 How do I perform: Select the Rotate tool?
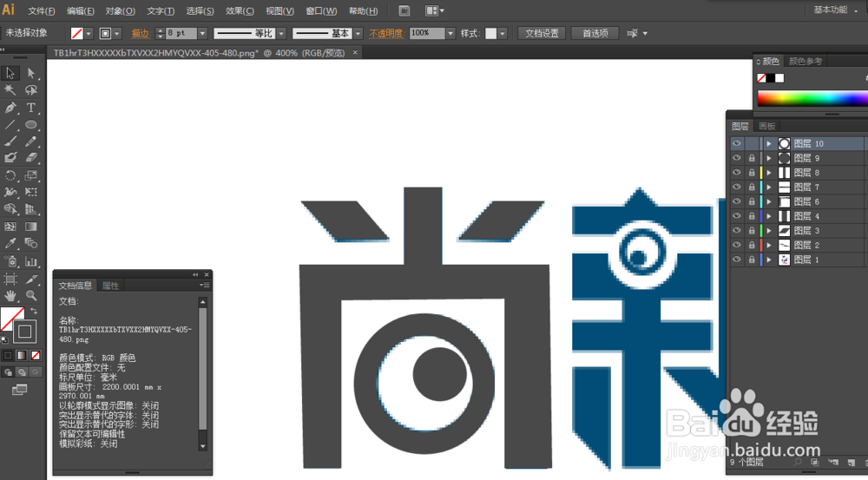[10, 175]
